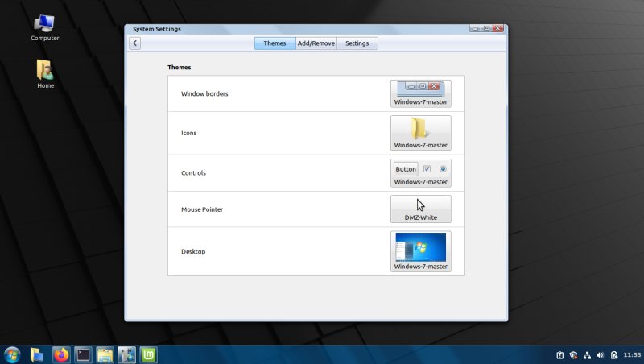
Task: Close the System Settings window
Action: pos(497,28)
